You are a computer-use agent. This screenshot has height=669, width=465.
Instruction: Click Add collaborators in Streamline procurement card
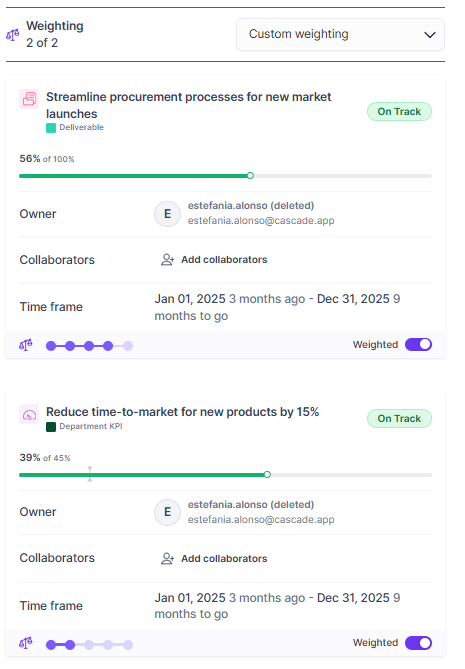(x=224, y=259)
